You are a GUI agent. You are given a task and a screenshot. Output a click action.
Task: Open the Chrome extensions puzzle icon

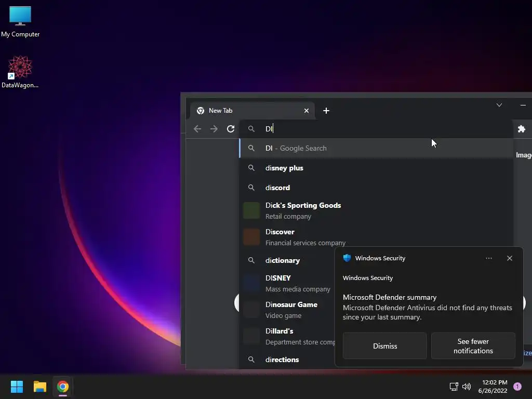[x=522, y=129]
